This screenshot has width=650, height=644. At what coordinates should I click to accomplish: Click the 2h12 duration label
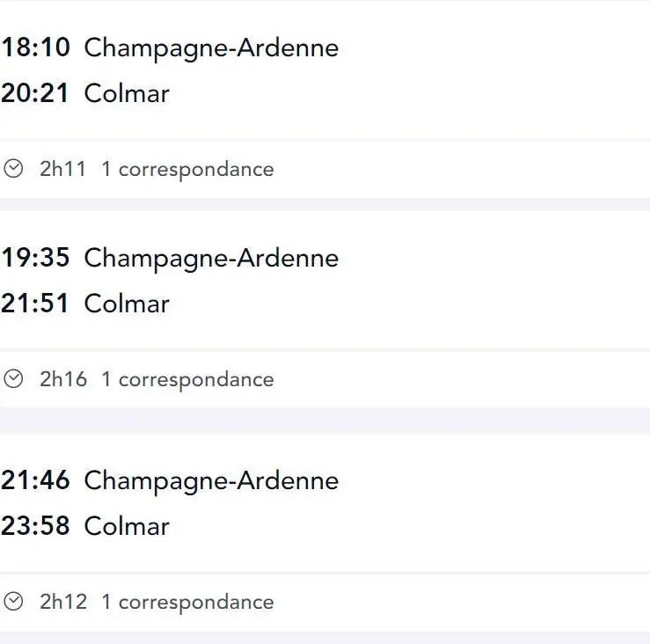click(x=63, y=602)
